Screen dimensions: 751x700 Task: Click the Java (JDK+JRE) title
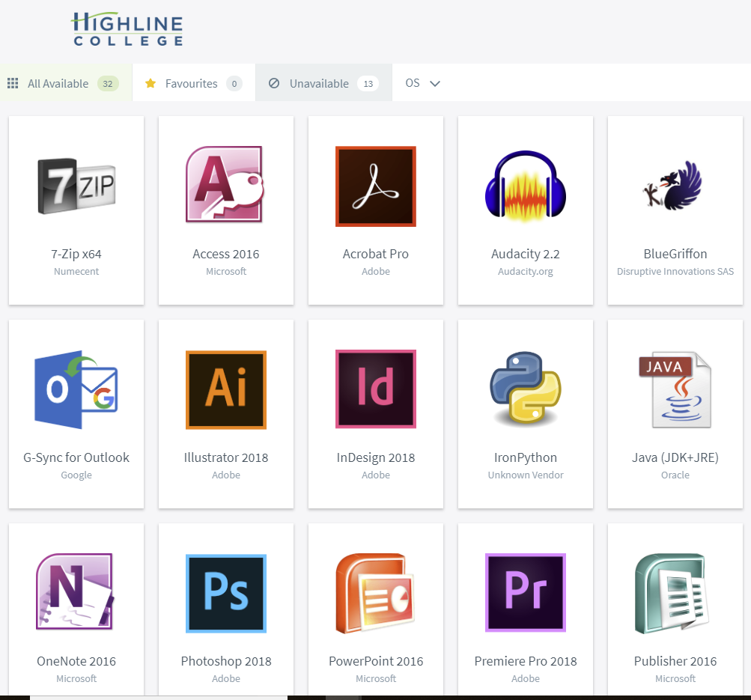coord(675,457)
